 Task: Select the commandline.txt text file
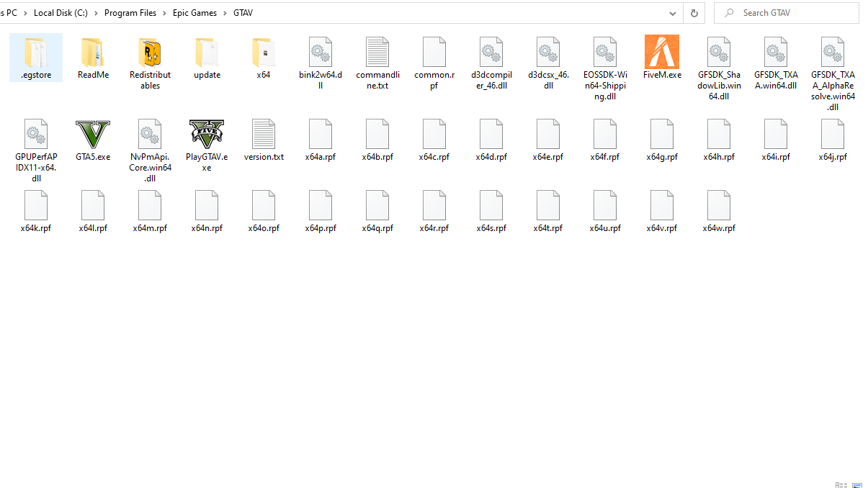(x=377, y=63)
